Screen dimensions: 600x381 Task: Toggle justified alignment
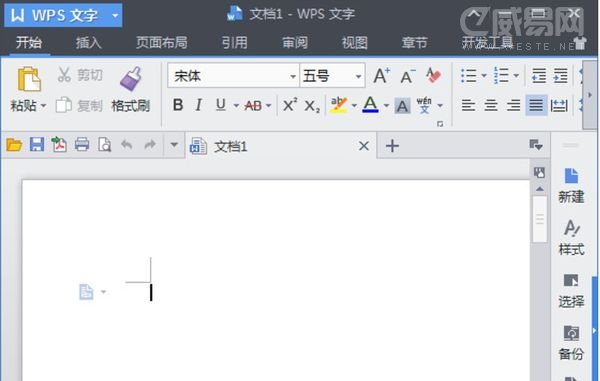pyautogui.click(x=536, y=105)
